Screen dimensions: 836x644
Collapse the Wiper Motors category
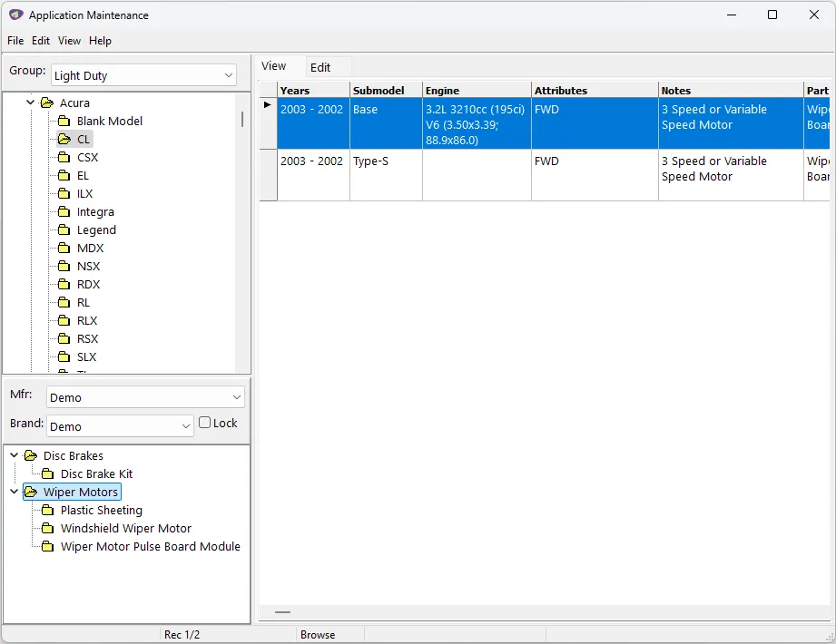click(14, 492)
